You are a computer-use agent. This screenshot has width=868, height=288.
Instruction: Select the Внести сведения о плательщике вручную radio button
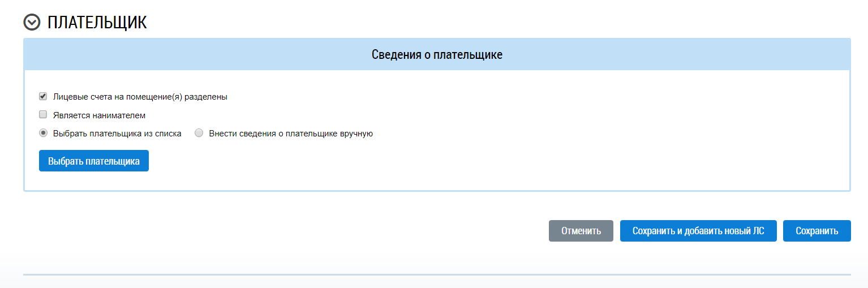point(199,134)
